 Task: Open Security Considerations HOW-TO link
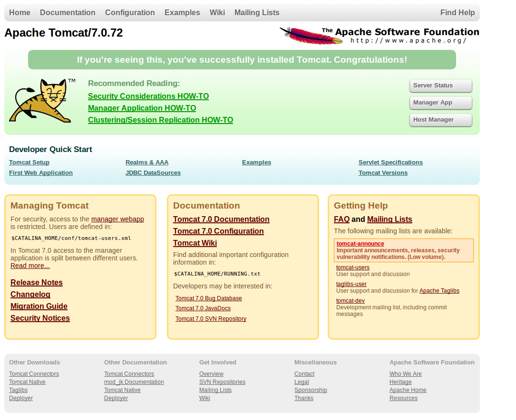(x=148, y=96)
